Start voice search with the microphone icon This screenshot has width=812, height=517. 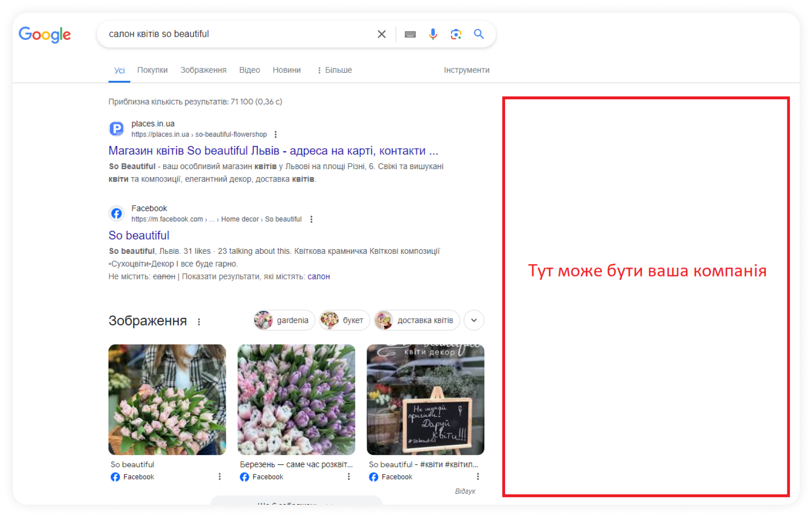pyautogui.click(x=433, y=34)
